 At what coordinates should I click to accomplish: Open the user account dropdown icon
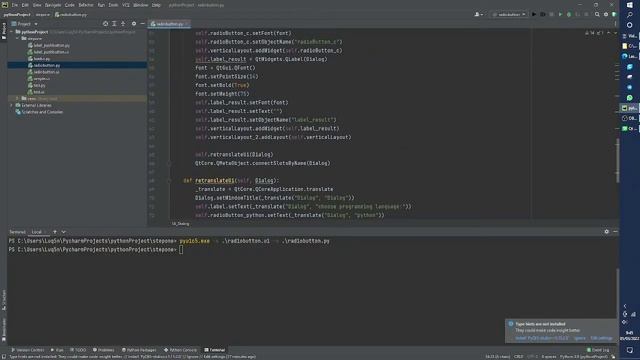tap(478, 14)
